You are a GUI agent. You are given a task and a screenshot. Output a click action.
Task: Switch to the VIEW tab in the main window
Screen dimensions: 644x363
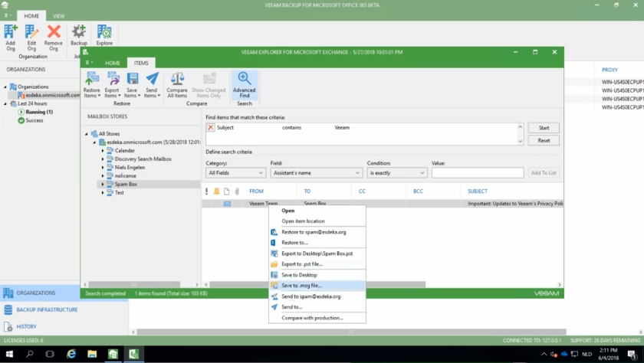point(59,16)
